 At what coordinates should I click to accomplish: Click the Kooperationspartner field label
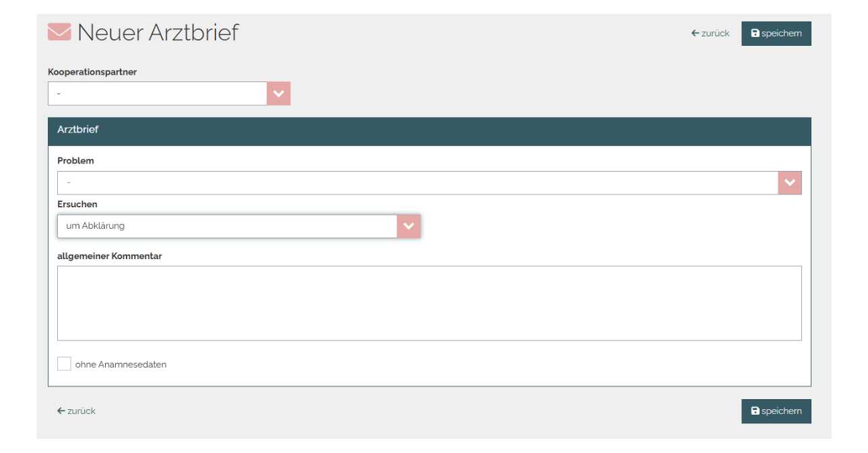(x=92, y=72)
